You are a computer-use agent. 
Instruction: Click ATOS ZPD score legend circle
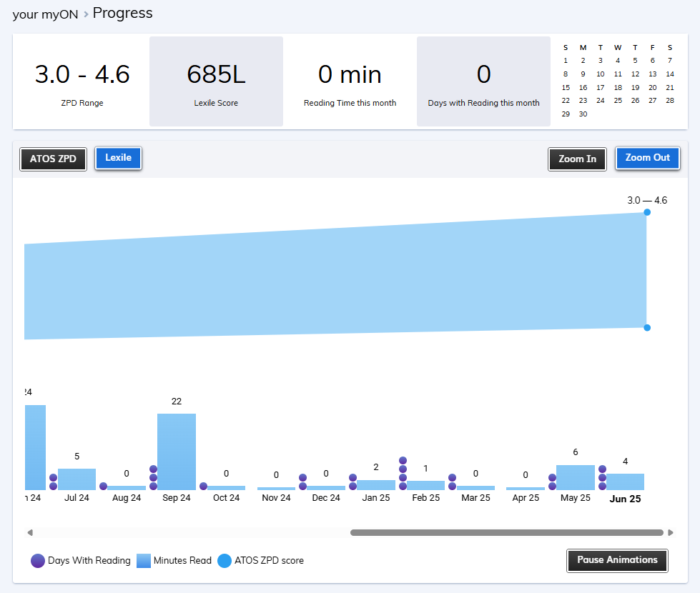coord(225,560)
